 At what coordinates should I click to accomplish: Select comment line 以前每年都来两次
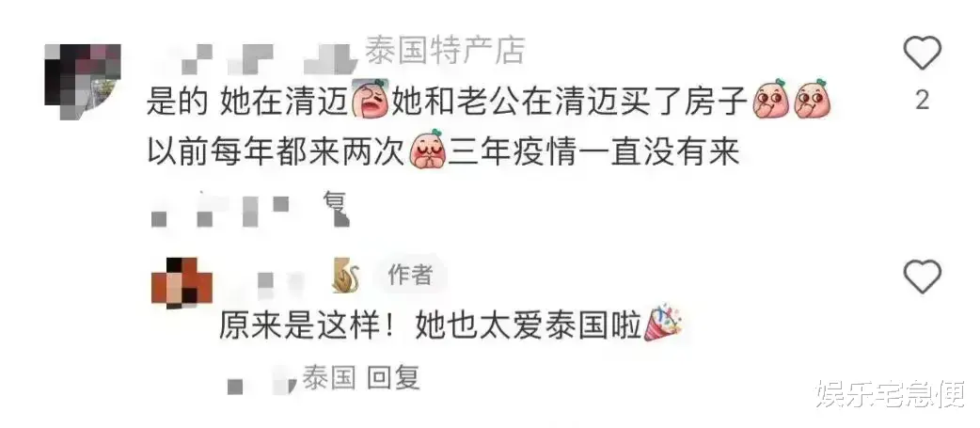pyautogui.click(x=277, y=151)
